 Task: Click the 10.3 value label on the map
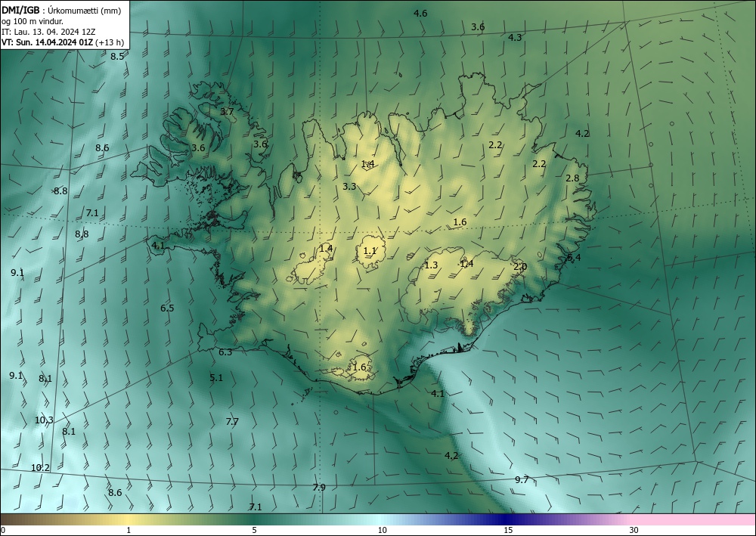coord(44,420)
